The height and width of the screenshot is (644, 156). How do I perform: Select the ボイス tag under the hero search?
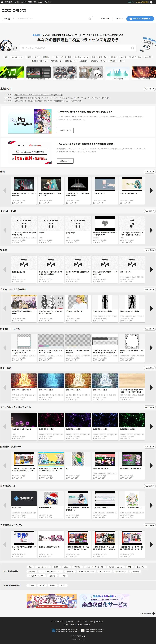pyautogui.click(x=37, y=57)
